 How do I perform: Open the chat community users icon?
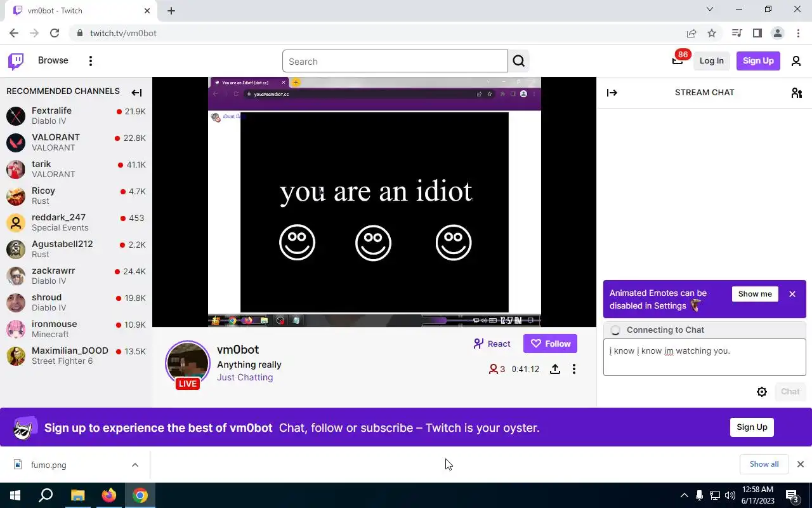pyautogui.click(x=797, y=93)
